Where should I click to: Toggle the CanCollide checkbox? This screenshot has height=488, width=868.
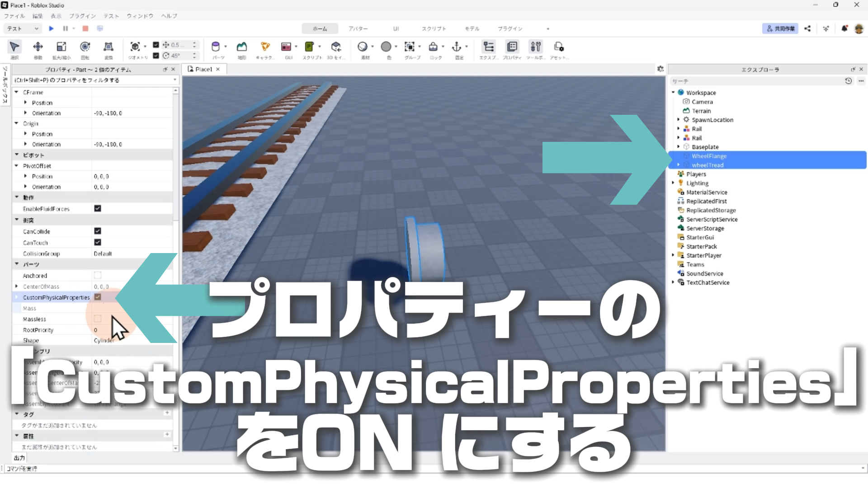pyautogui.click(x=98, y=231)
